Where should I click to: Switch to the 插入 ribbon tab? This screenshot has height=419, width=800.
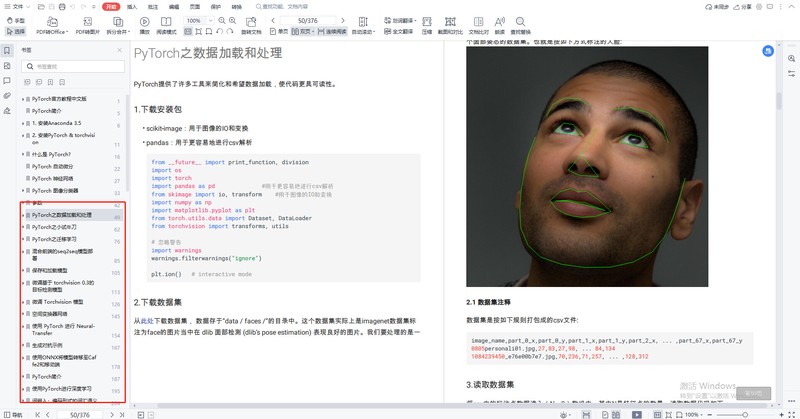coord(132,7)
